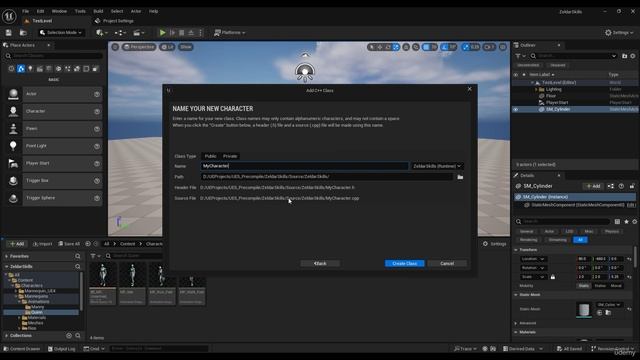Toggle scale lock icon in Transform
Image resolution: width=640 pixels, height=360 pixels.
click(553, 277)
